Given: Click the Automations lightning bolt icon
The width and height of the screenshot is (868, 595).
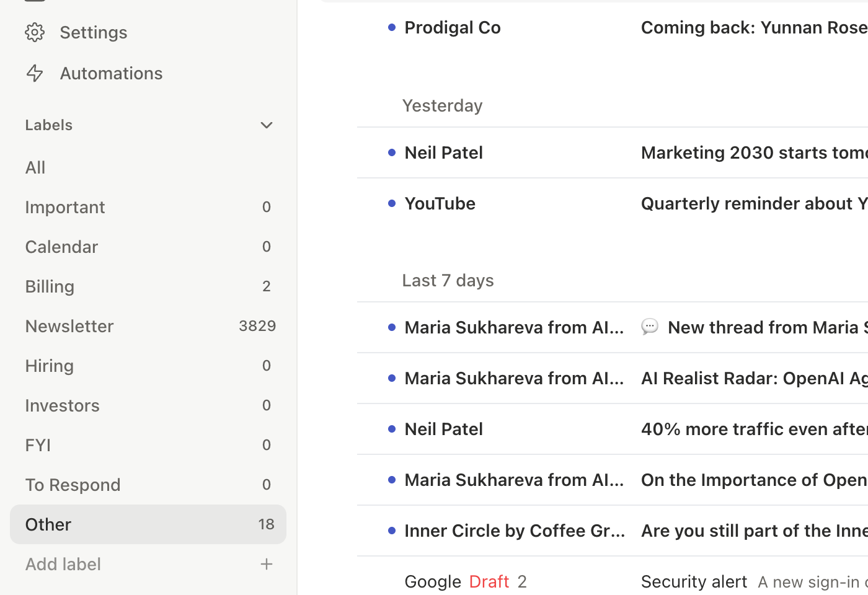Looking at the screenshot, I should (x=35, y=73).
